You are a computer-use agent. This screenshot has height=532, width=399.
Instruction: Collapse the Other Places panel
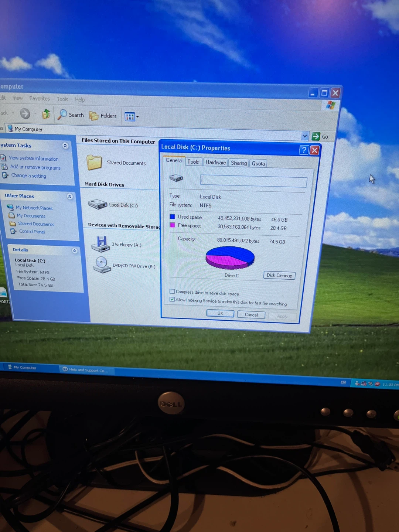click(x=70, y=197)
